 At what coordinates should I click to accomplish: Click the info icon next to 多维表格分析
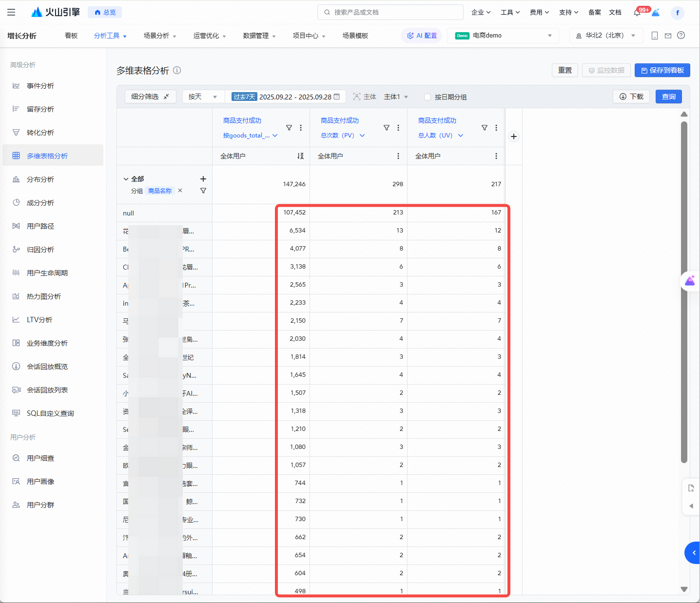coord(177,70)
